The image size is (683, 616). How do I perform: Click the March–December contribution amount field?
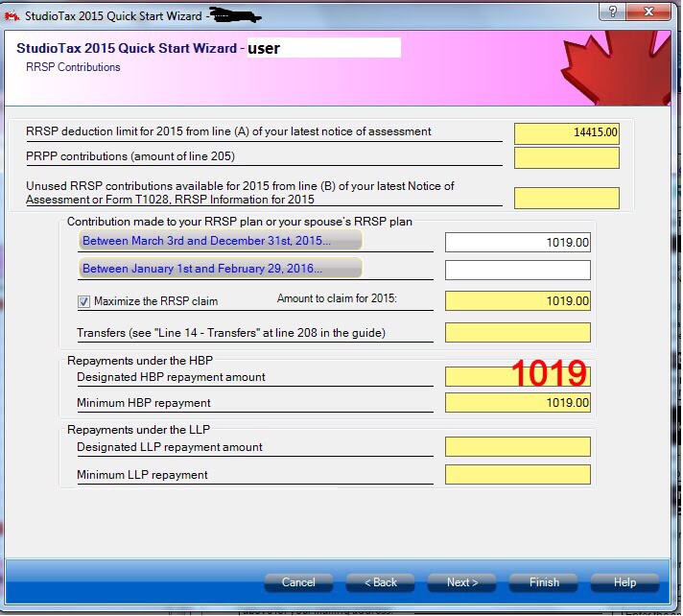(x=517, y=243)
